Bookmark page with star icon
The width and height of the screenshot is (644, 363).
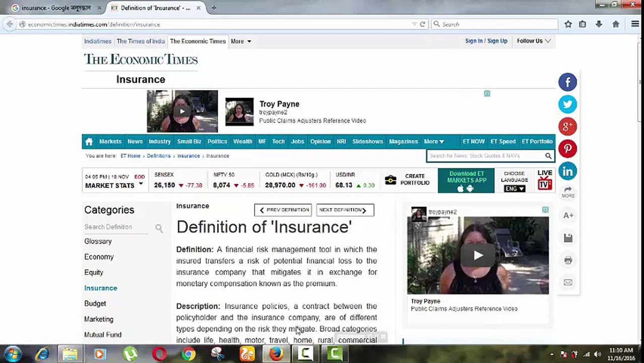coord(568,24)
